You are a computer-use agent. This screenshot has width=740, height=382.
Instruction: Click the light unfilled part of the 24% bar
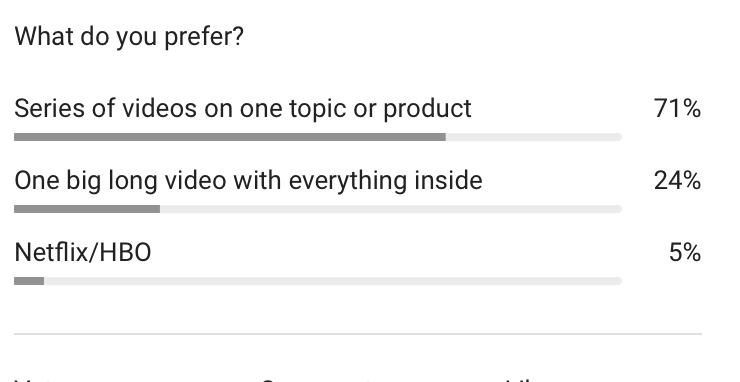pyautogui.click(x=391, y=209)
